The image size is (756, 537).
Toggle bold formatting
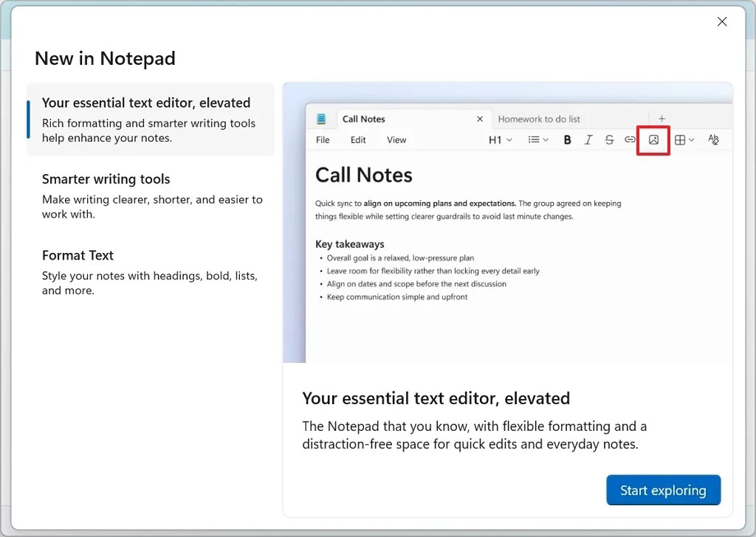tap(567, 140)
